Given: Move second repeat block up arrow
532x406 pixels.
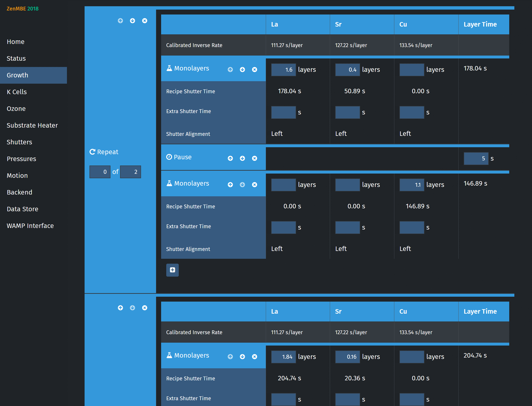Looking at the screenshot, I should (120, 308).
